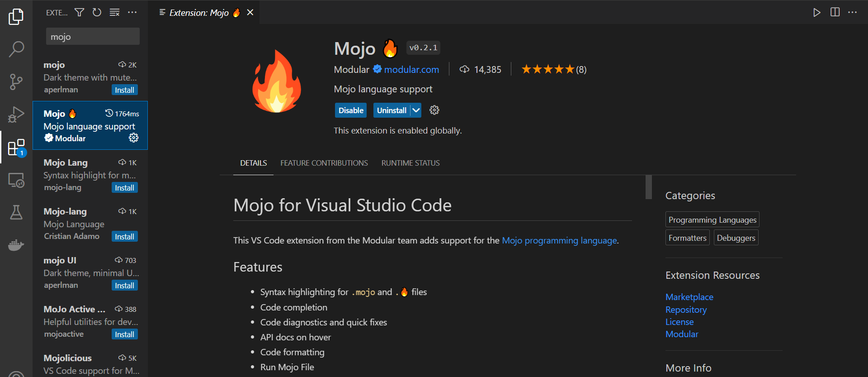This screenshot has height=377, width=868.
Task: Open the Testing flask view
Action: tap(16, 212)
